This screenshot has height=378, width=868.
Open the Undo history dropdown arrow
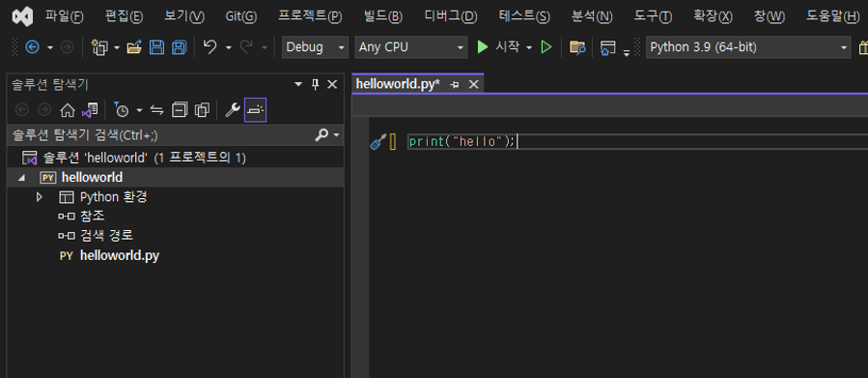click(x=228, y=48)
